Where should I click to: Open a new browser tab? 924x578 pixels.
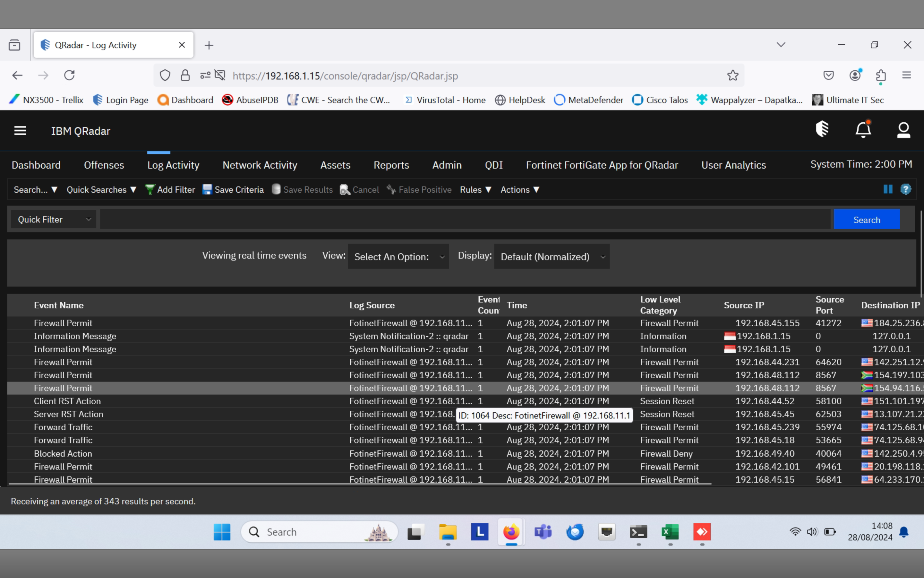(x=209, y=45)
